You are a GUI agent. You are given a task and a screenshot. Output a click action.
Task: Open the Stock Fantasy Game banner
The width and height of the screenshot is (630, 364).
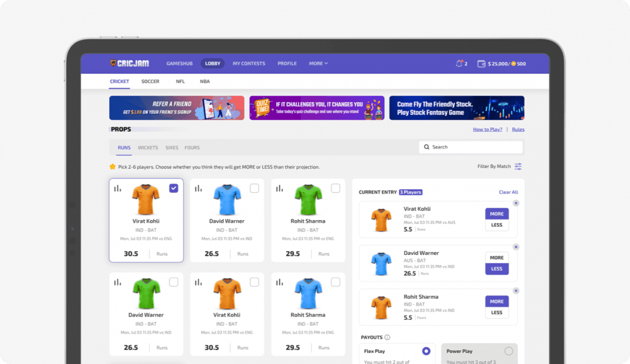(x=457, y=108)
